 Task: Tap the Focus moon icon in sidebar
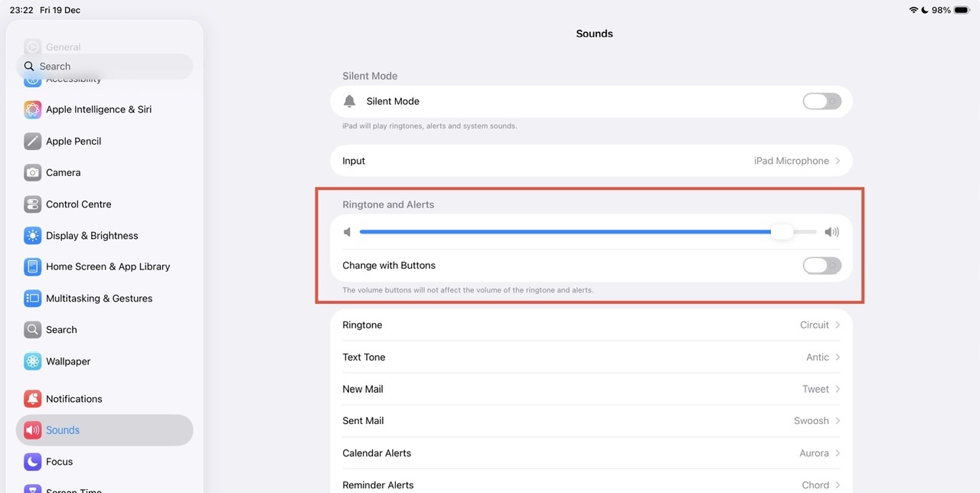point(32,462)
